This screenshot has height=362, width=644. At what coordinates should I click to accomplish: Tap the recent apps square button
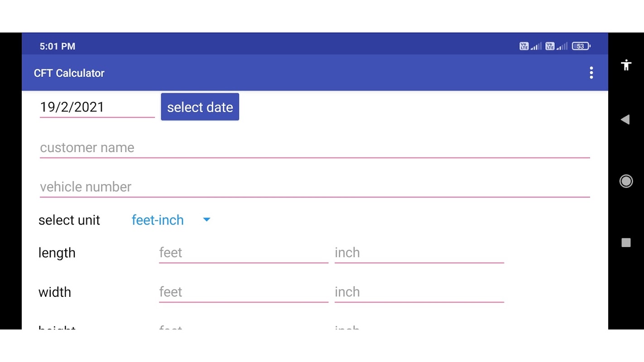tap(626, 243)
